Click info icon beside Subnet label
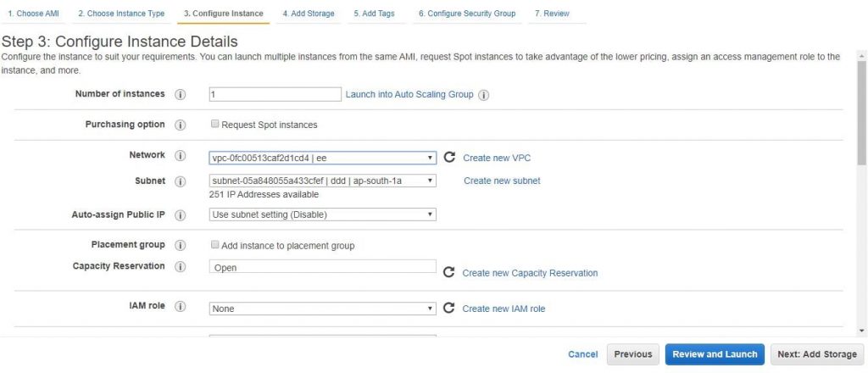 (180, 181)
